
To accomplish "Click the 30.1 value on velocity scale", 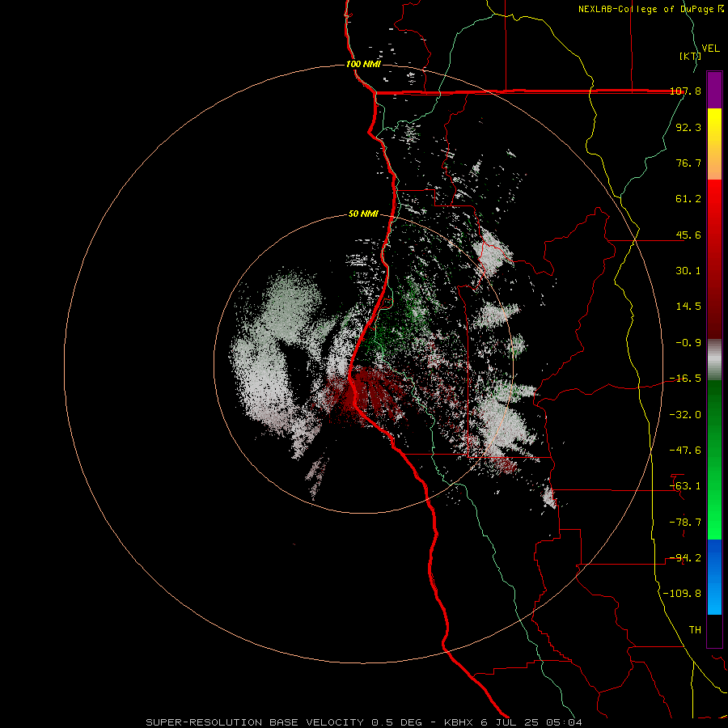I will [x=688, y=271].
